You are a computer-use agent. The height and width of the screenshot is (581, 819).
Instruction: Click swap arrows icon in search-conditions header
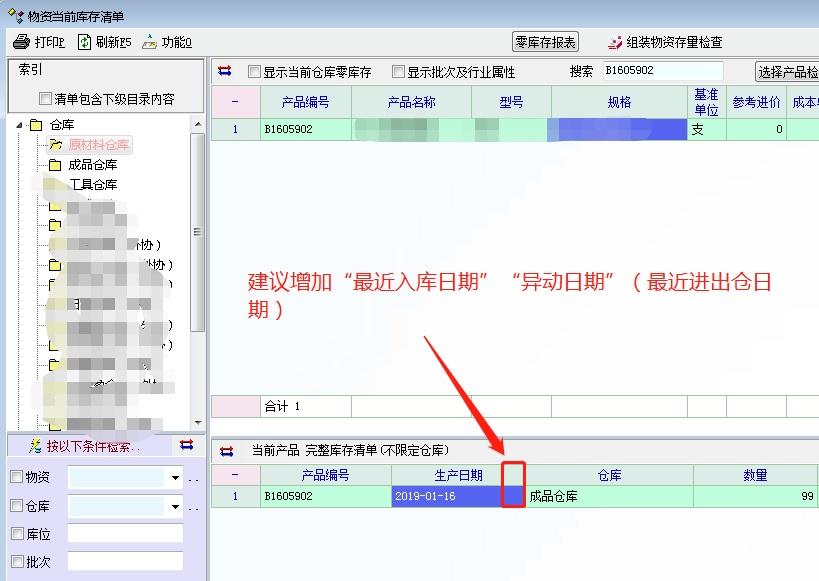click(186, 445)
